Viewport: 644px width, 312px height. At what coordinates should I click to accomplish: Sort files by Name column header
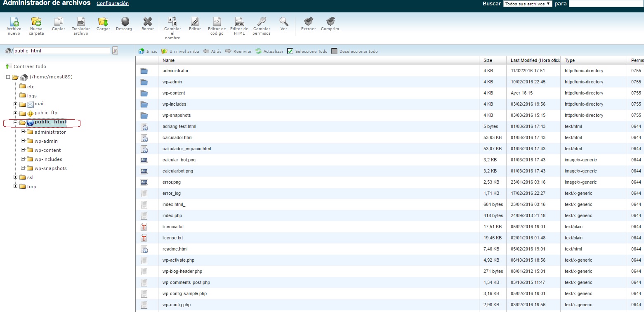(319, 60)
